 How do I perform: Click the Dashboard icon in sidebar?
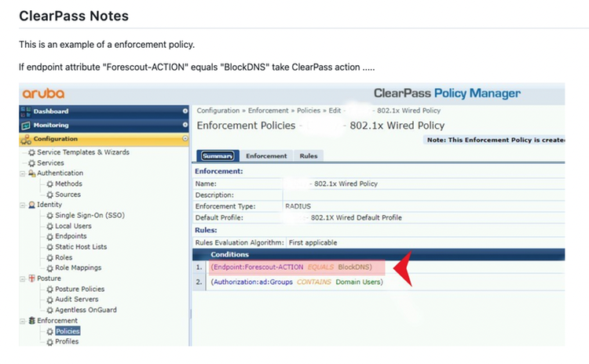click(x=26, y=111)
